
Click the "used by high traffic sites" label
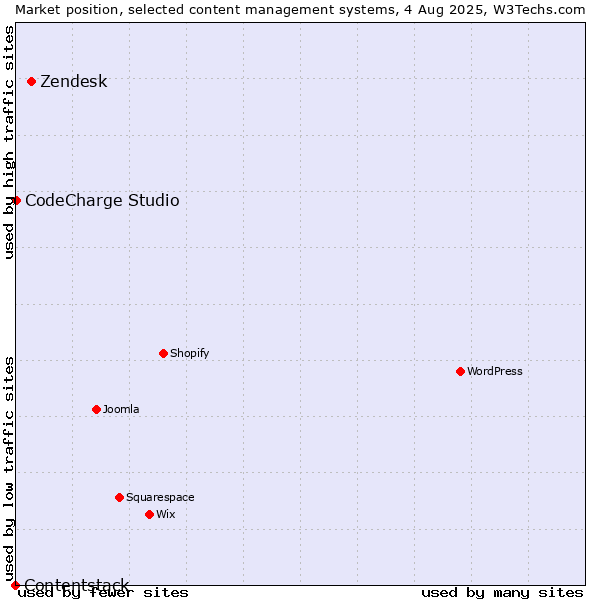coord(9,142)
